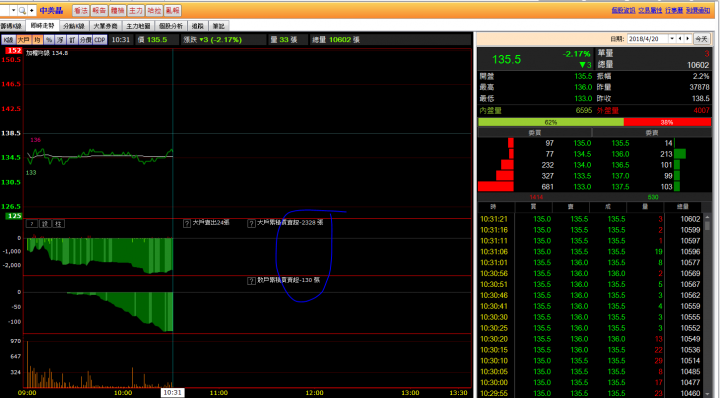
Task: Click the 今天 today button
Action: 701,39
